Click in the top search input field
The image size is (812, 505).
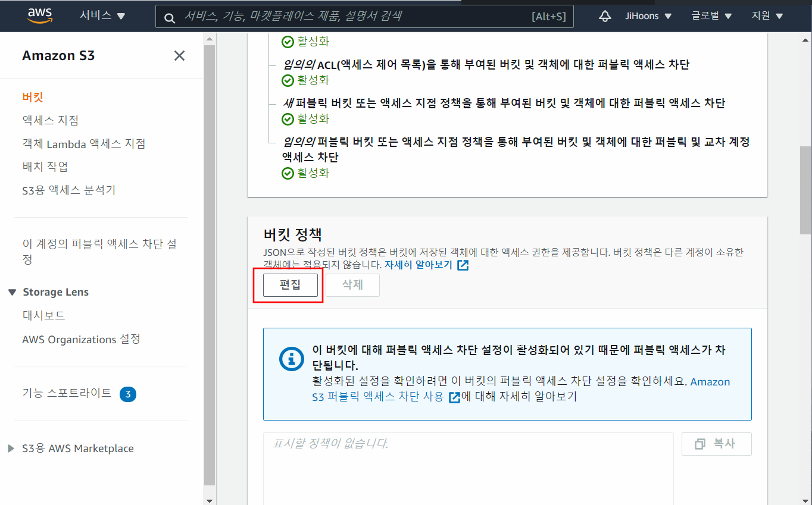[x=364, y=17]
